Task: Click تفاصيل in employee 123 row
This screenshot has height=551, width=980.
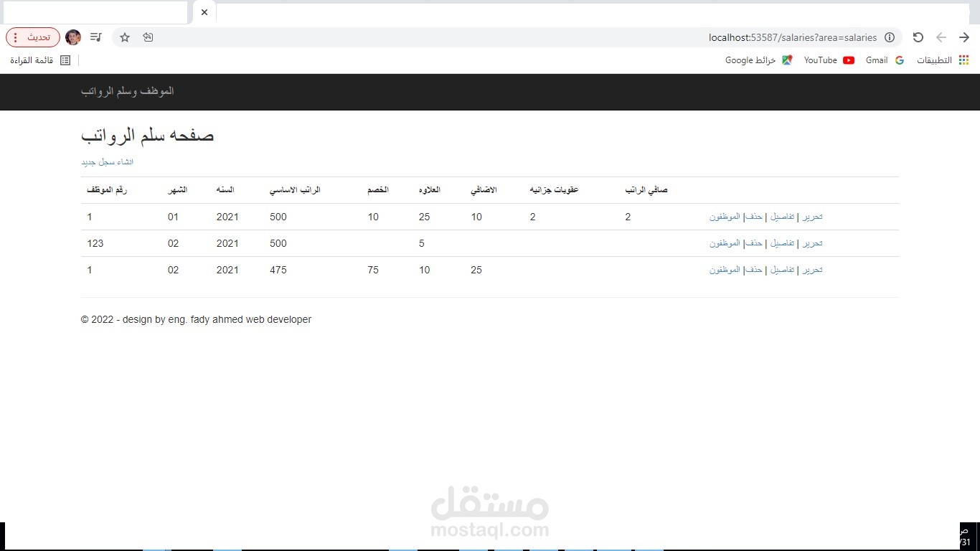Action: click(x=782, y=243)
